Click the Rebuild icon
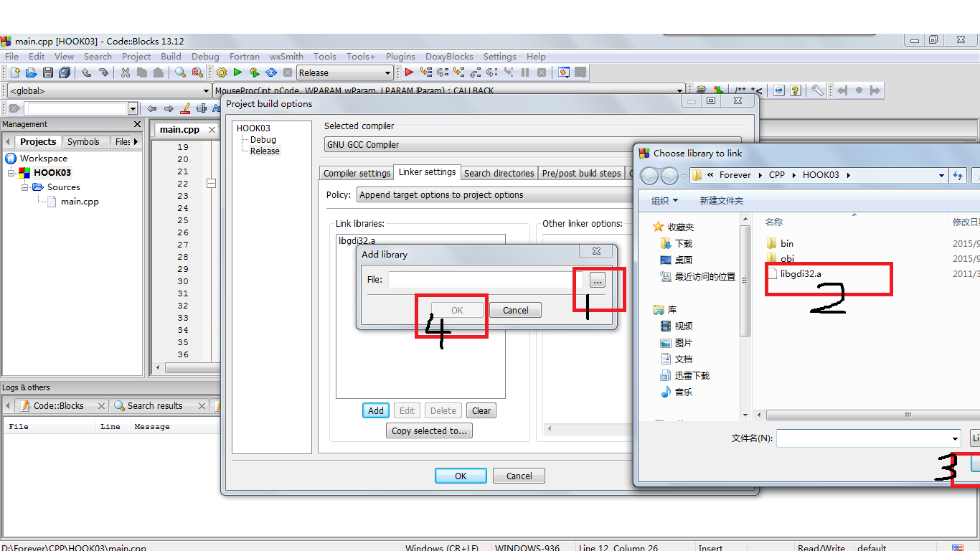 tap(271, 72)
